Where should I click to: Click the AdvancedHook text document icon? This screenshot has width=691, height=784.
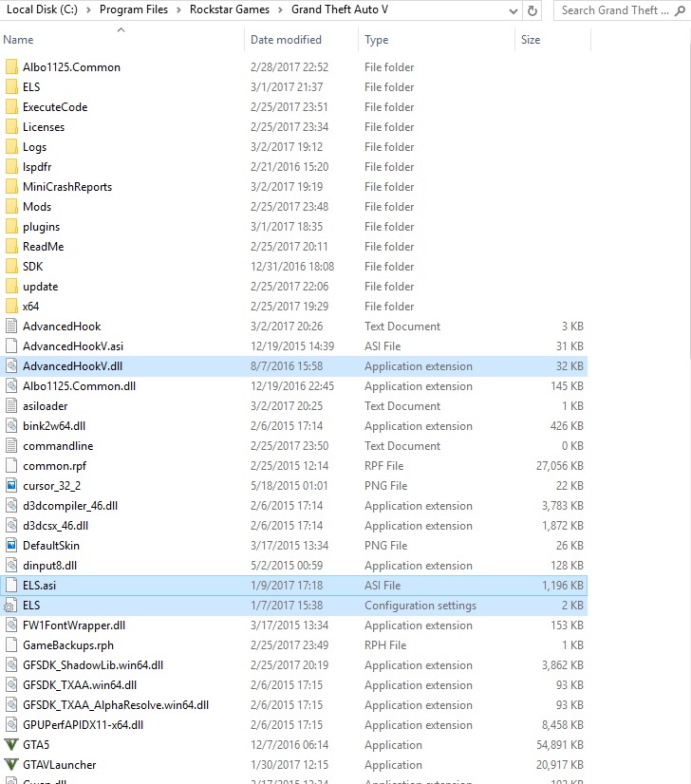[11, 326]
